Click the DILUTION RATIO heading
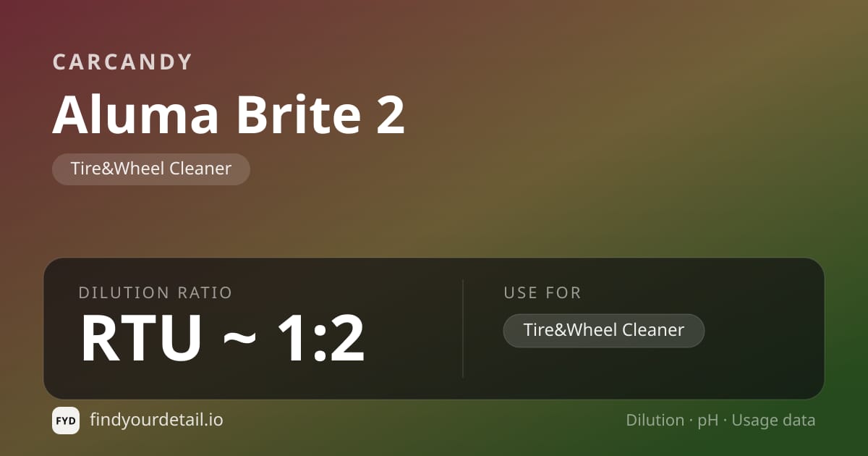 coord(156,293)
